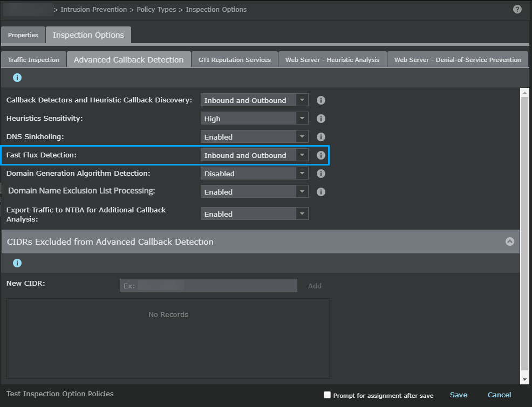532x407 pixels.
Task: Show info for Fast Flux Detection
Action: (320, 155)
